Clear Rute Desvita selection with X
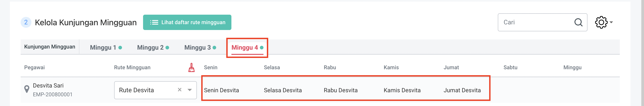 (x=180, y=90)
